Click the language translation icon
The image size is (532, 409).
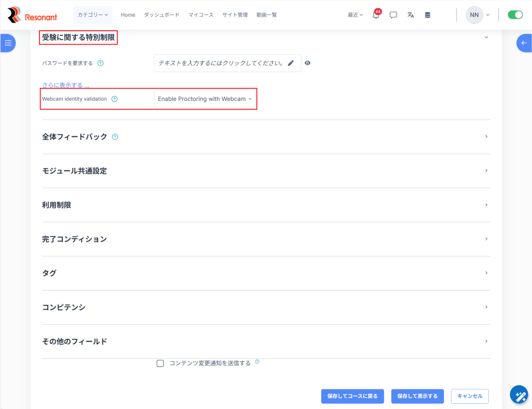(x=410, y=15)
